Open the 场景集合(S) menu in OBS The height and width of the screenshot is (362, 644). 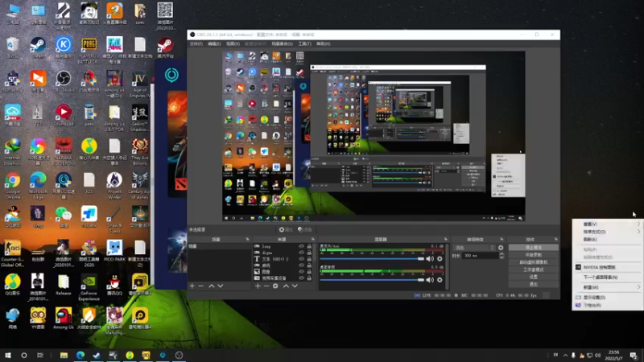tap(283, 43)
